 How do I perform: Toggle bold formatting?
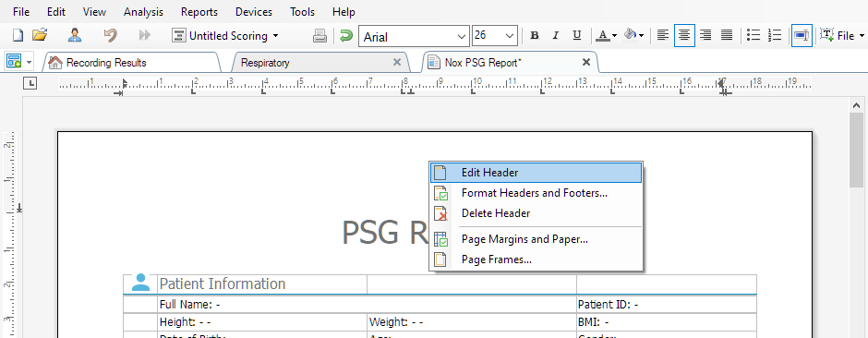tap(535, 36)
